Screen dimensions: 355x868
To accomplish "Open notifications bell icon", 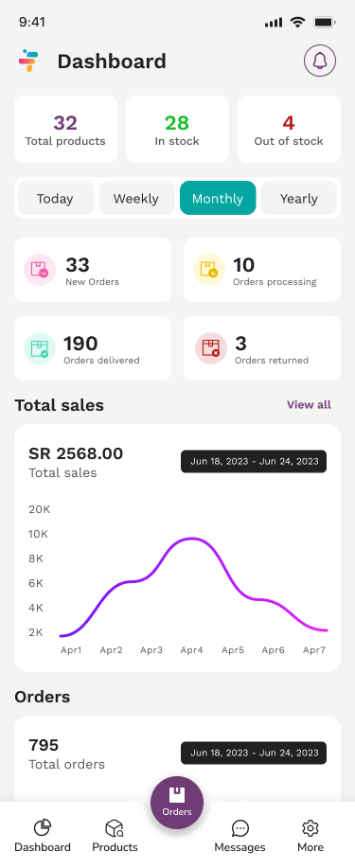I will (320, 61).
